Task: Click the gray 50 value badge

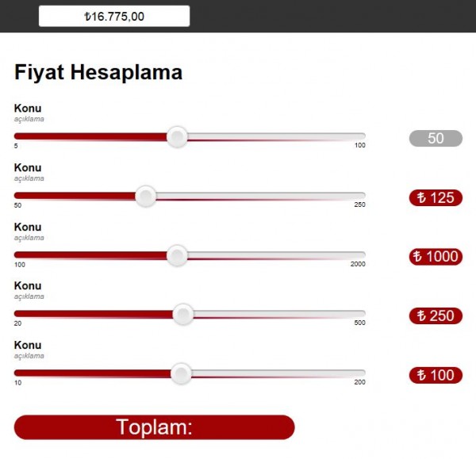Action: click(x=436, y=138)
